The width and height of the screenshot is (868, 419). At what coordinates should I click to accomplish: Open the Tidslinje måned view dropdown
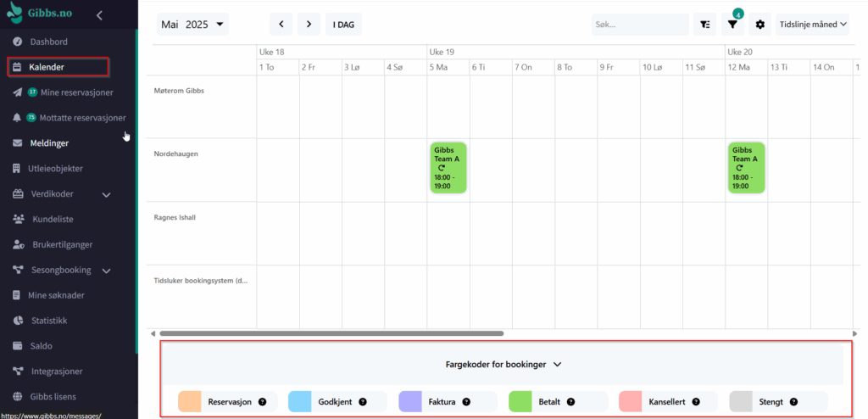(x=813, y=25)
